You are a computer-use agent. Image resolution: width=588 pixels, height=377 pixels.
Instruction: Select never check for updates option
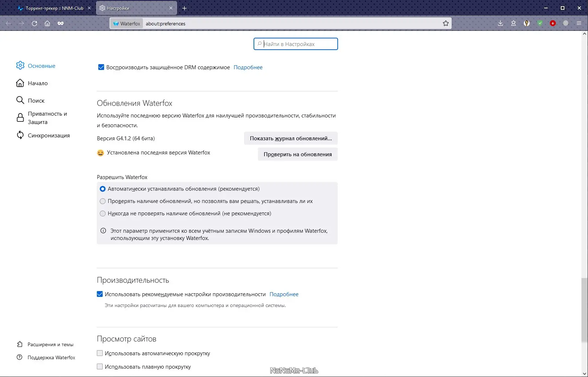click(103, 214)
